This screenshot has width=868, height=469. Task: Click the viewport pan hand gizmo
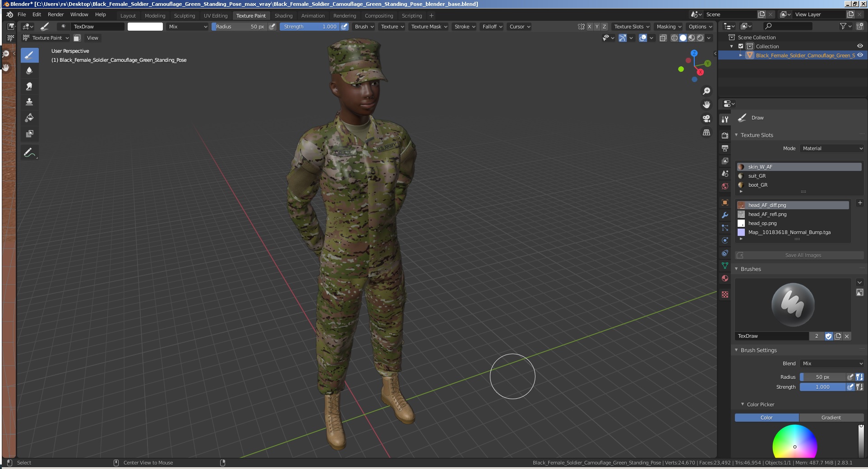click(x=706, y=105)
